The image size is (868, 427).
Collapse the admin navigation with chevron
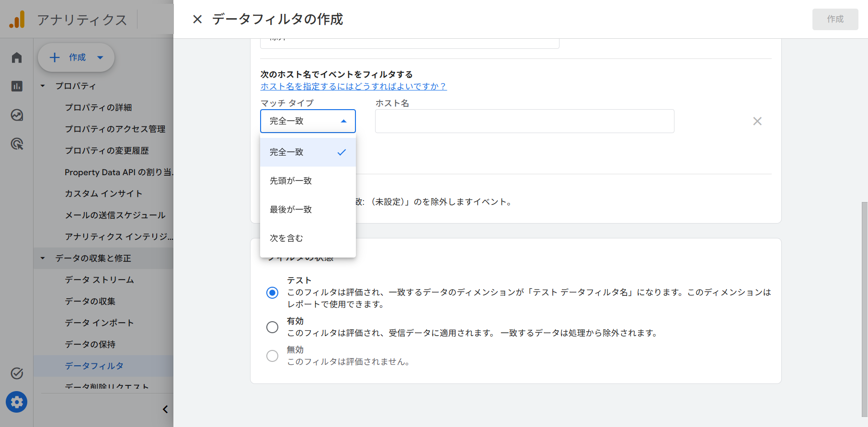pos(165,409)
